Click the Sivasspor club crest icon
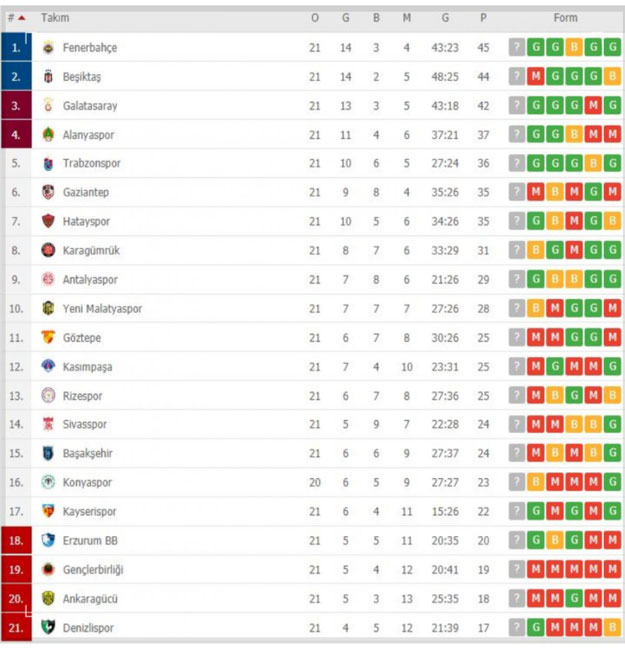This screenshot has height=650, width=625. coord(48,425)
